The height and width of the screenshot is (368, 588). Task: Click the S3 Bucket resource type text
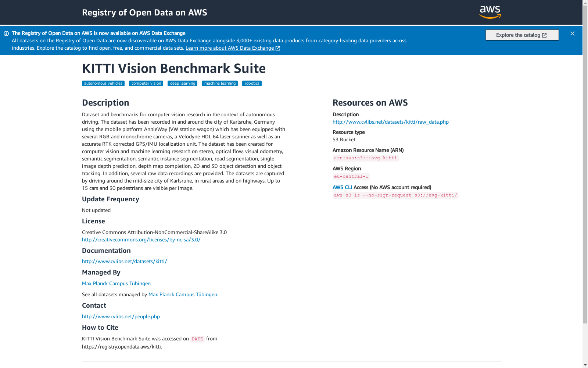pyautogui.click(x=344, y=139)
